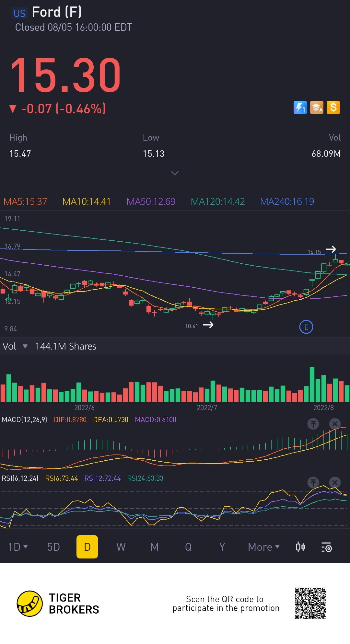Remove the RSI indicator panel

tap(335, 482)
